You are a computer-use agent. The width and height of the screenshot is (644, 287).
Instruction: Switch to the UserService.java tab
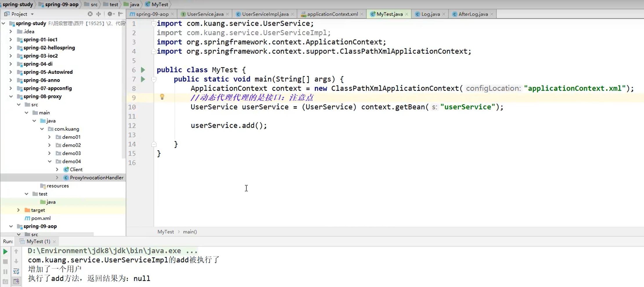(205, 14)
